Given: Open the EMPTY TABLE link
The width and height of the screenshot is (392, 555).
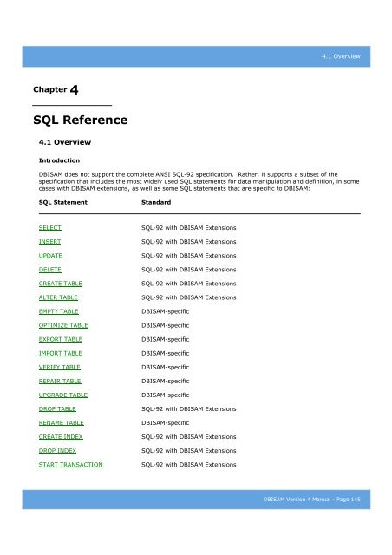Looking at the screenshot, I should 58,311.
